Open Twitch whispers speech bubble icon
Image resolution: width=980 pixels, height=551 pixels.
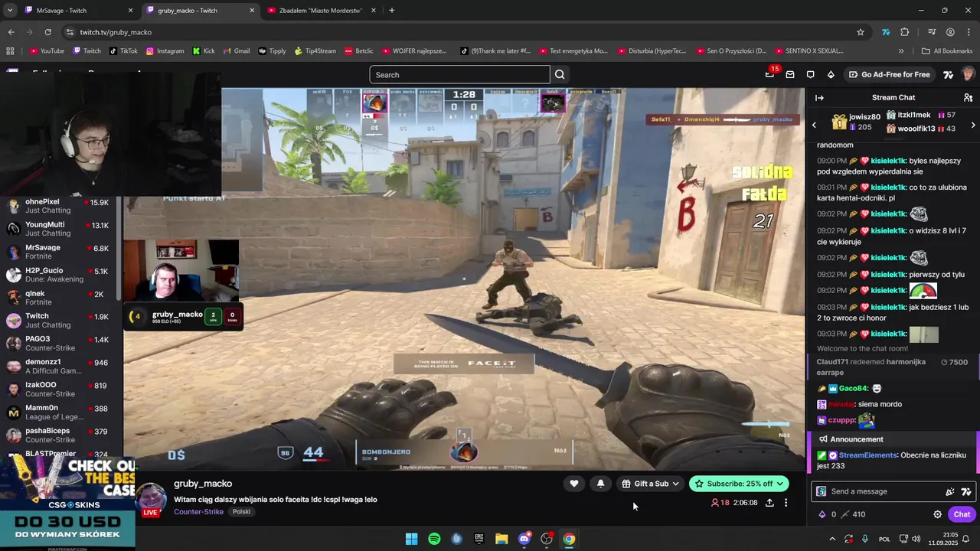tap(810, 74)
